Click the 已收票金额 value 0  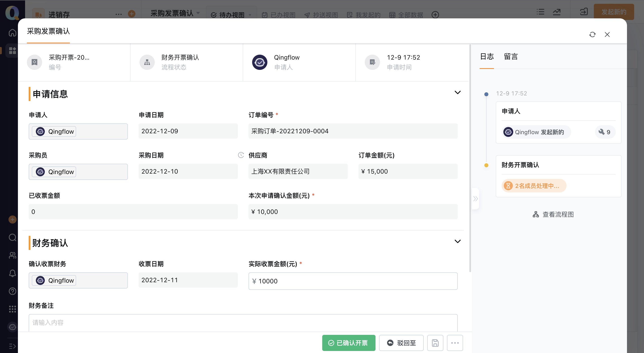[133, 211]
